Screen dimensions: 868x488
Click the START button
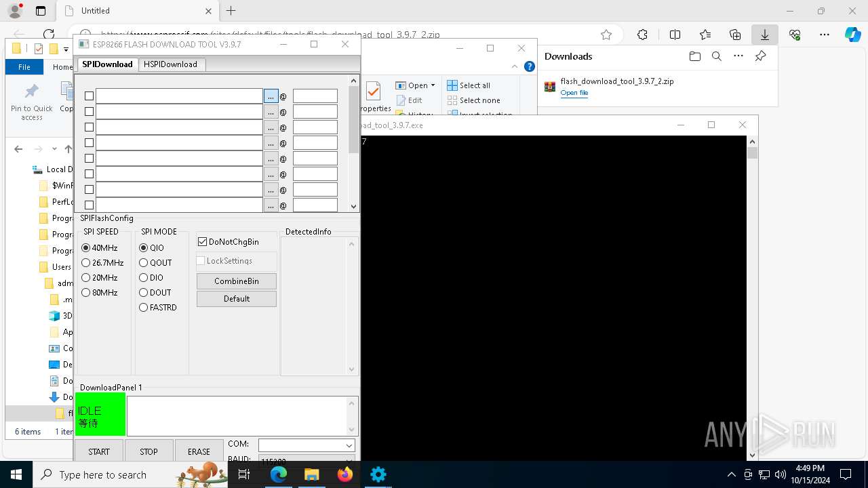[99, 451]
